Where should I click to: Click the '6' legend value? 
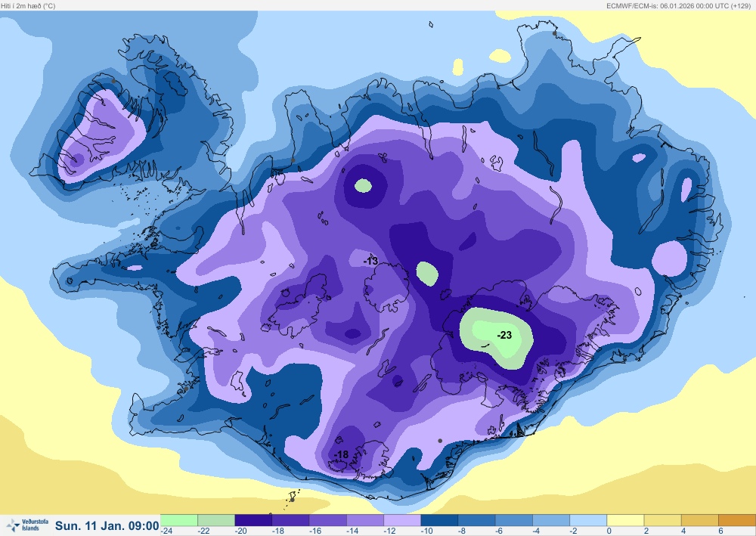pos(720,531)
